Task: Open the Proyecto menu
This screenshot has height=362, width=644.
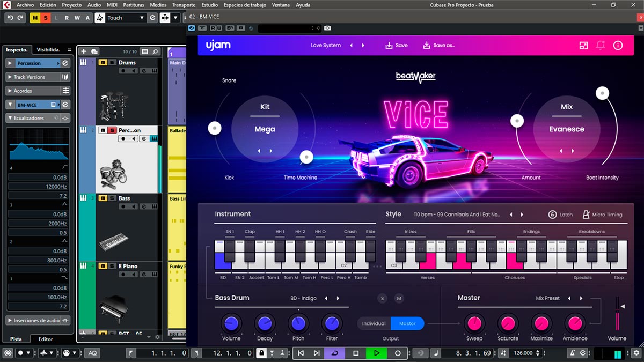Action: point(72,5)
